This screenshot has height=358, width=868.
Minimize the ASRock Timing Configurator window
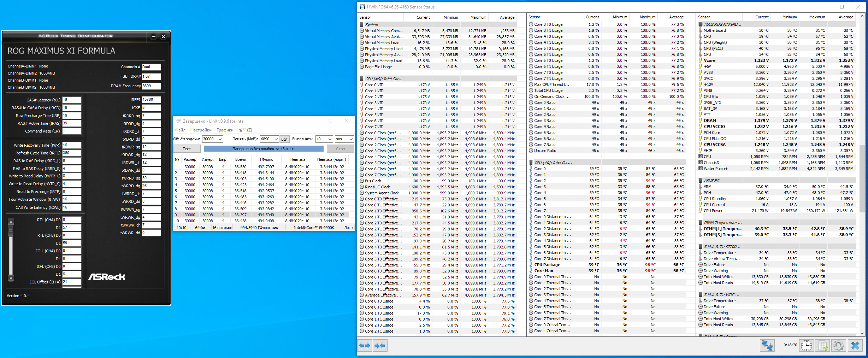click(x=153, y=36)
